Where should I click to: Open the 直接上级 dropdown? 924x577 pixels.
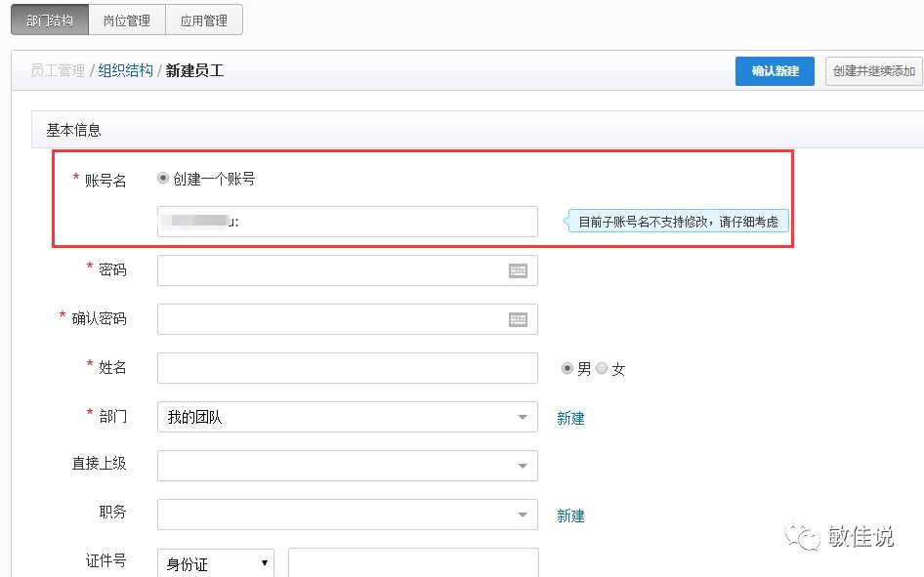pos(347,466)
